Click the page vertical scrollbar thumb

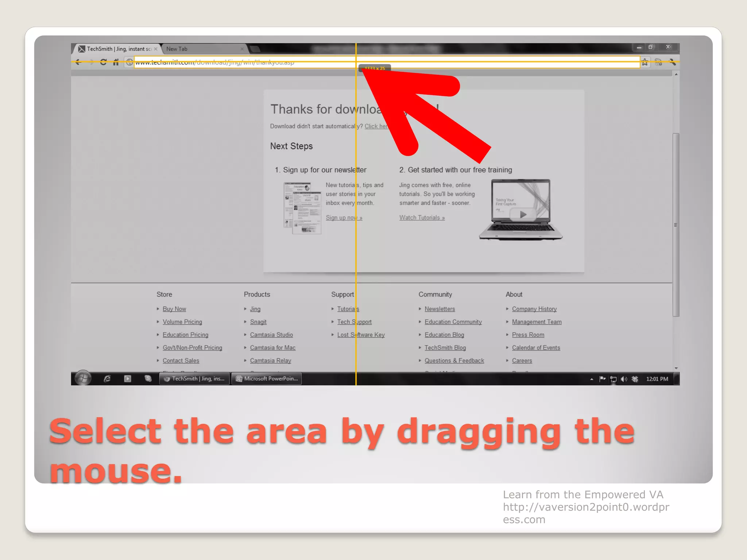[676, 225]
